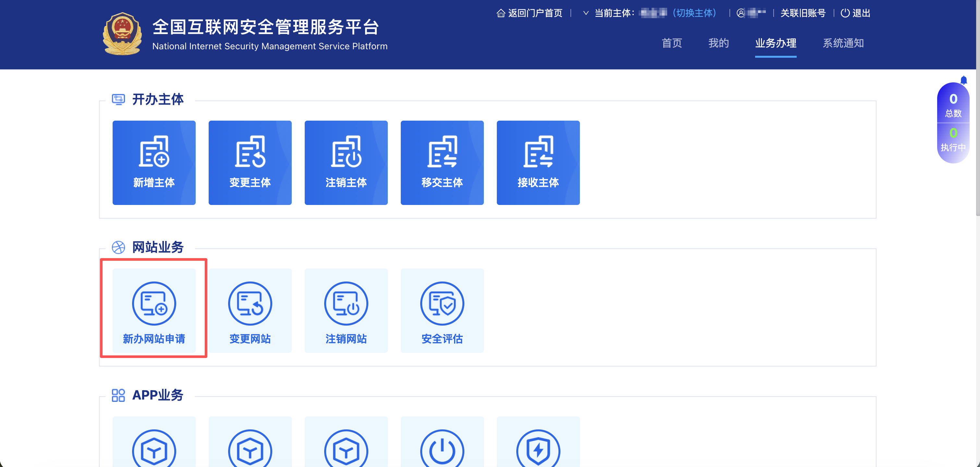Click the national emblem platform logo
980x467 pixels.
click(x=123, y=34)
